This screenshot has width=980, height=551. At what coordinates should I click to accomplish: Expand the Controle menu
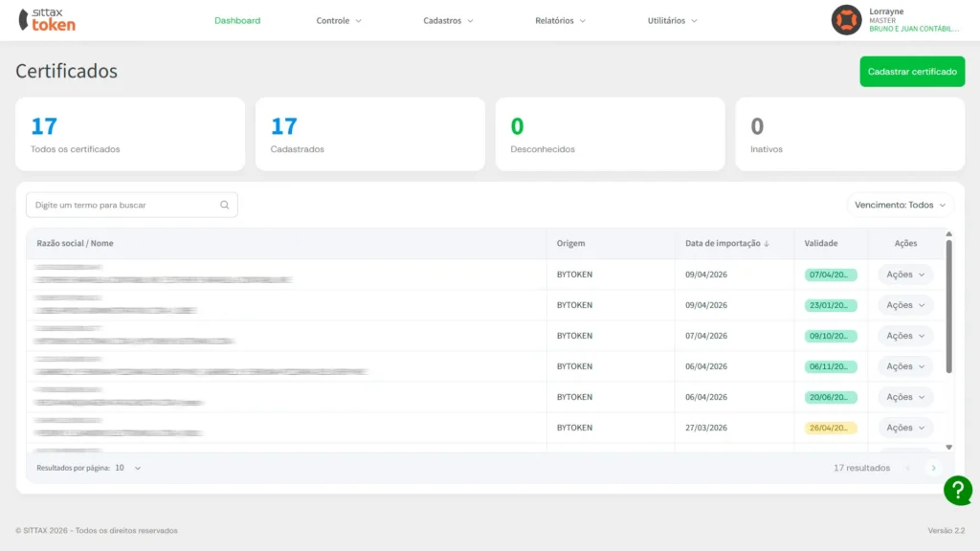coord(339,21)
